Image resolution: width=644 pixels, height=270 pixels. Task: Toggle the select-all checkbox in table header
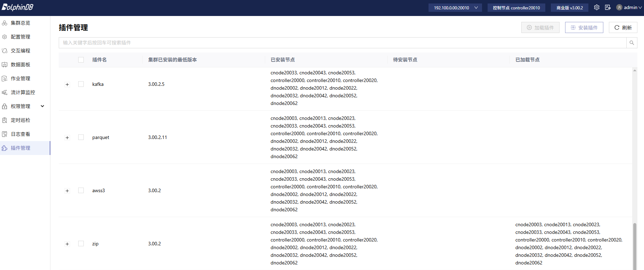click(x=81, y=60)
